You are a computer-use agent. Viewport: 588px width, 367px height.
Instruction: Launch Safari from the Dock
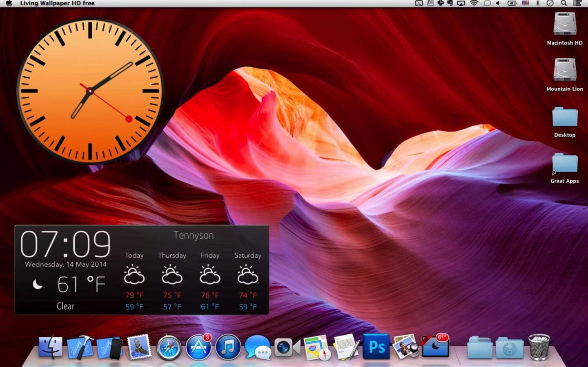click(169, 348)
